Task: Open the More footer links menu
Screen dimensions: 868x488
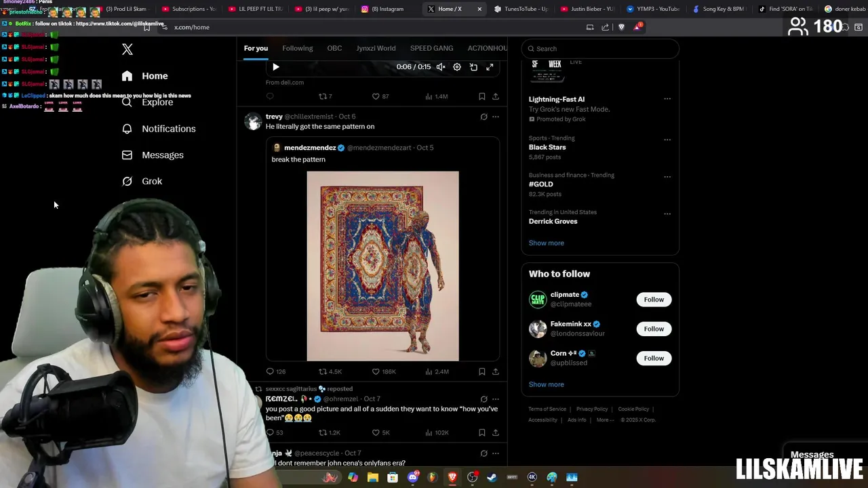Action: tap(604, 420)
